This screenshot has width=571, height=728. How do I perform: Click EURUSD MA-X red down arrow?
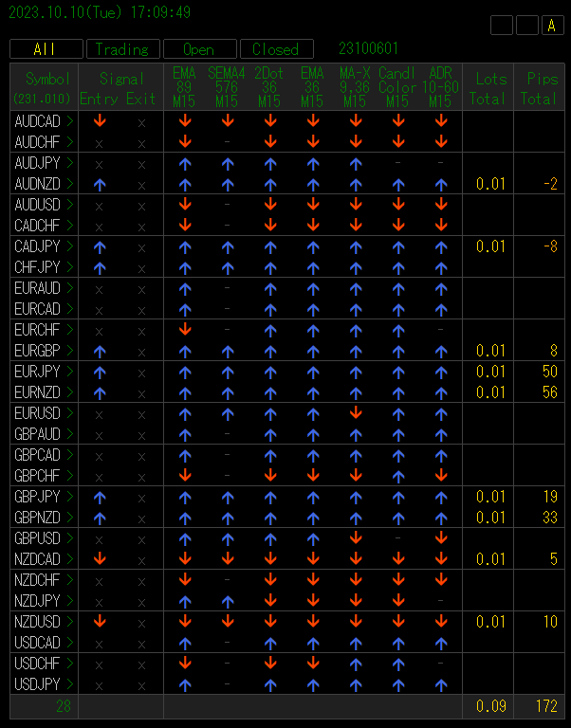[356, 412]
